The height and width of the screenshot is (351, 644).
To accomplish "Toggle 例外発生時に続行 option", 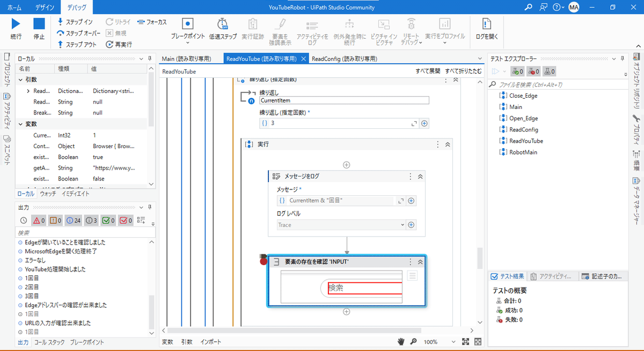I will pos(349,31).
